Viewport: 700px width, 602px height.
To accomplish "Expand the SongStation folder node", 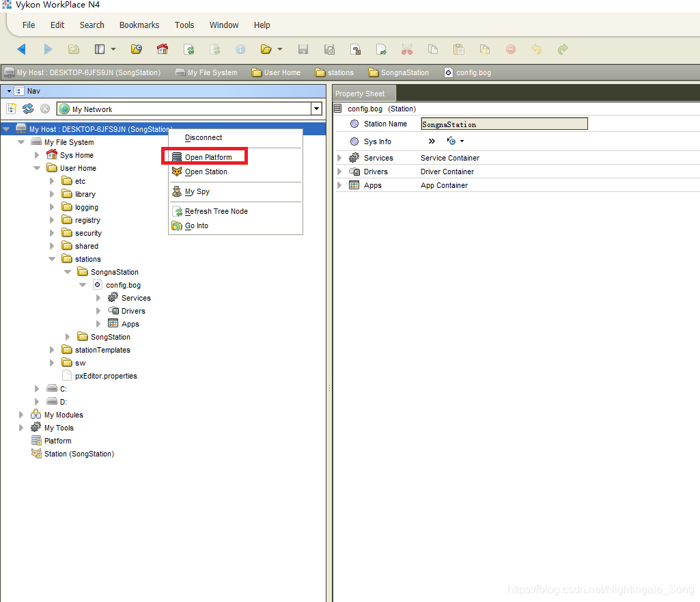I will pyautogui.click(x=68, y=337).
